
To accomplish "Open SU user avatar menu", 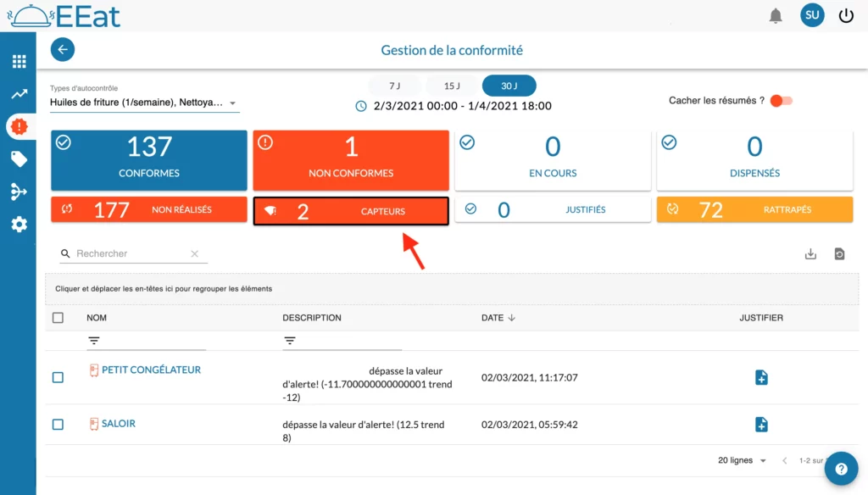I will click(x=812, y=15).
